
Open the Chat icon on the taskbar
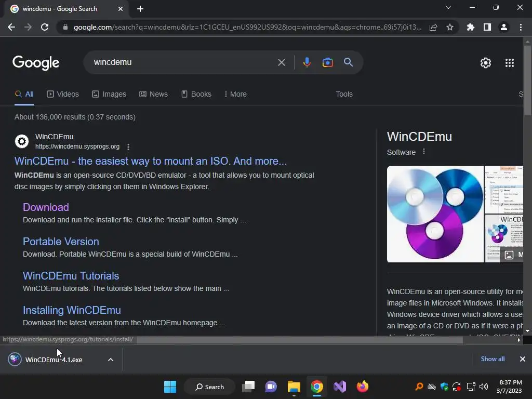271,387
